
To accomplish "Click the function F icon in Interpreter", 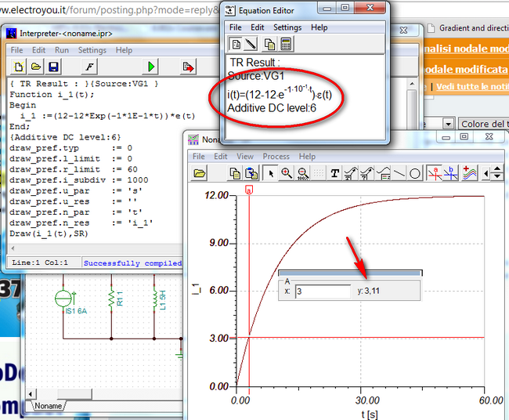I will tap(90, 67).
